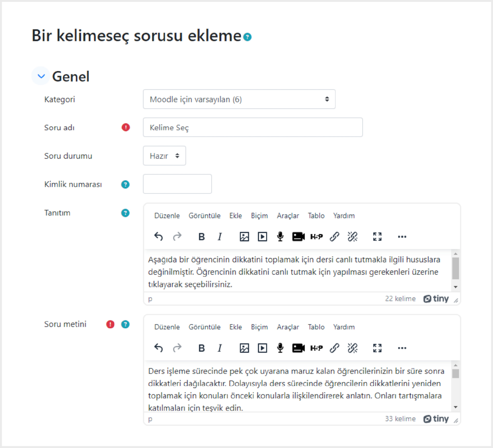
Task: Open help icon next to page title
Action: pyautogui.click(x=247, y=37)
